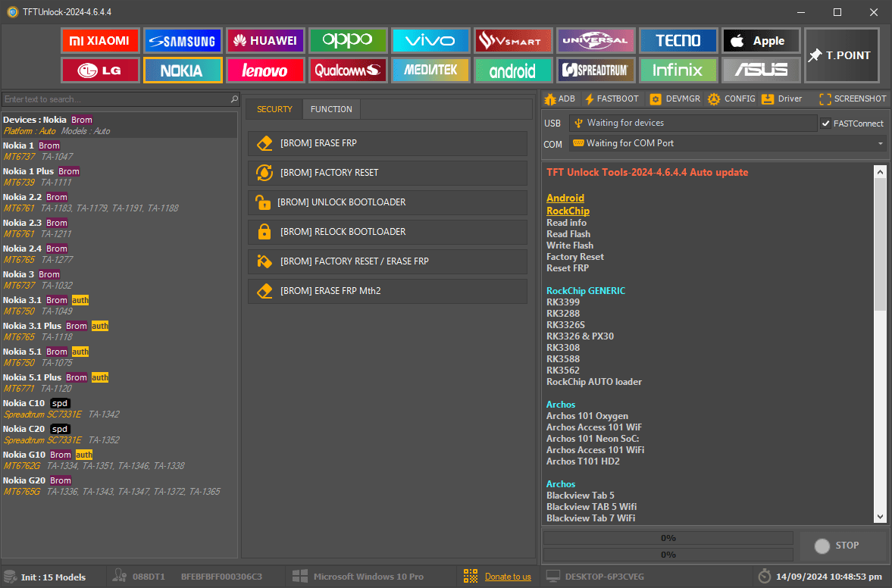This screenshot has height=588, width=892.
Task: Launch Device Manager via DEVMGR
Action: (x=675, y=99)
